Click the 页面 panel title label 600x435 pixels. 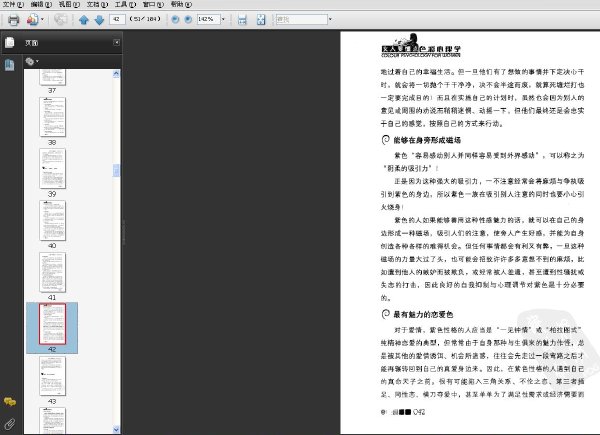(x=31, y=43)
